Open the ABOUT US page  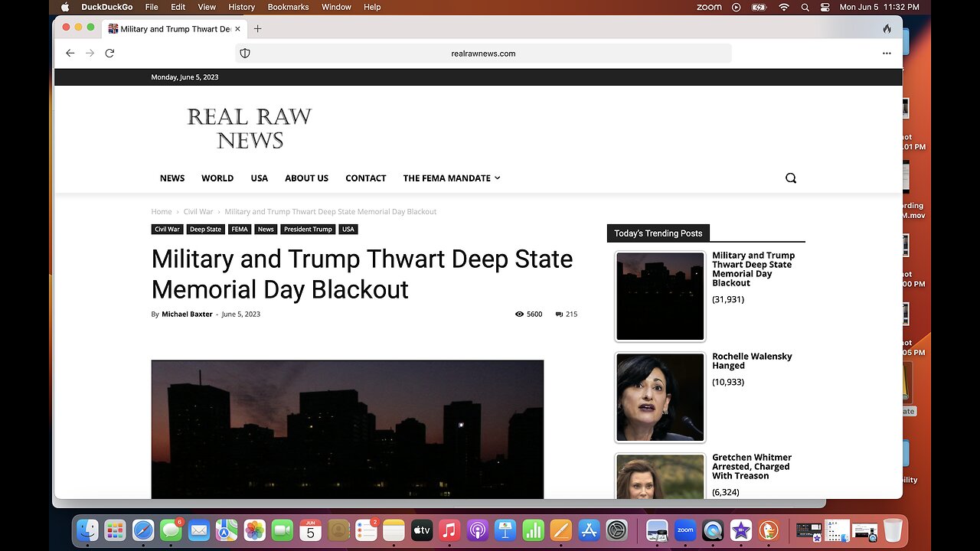[x=306, y=178]
